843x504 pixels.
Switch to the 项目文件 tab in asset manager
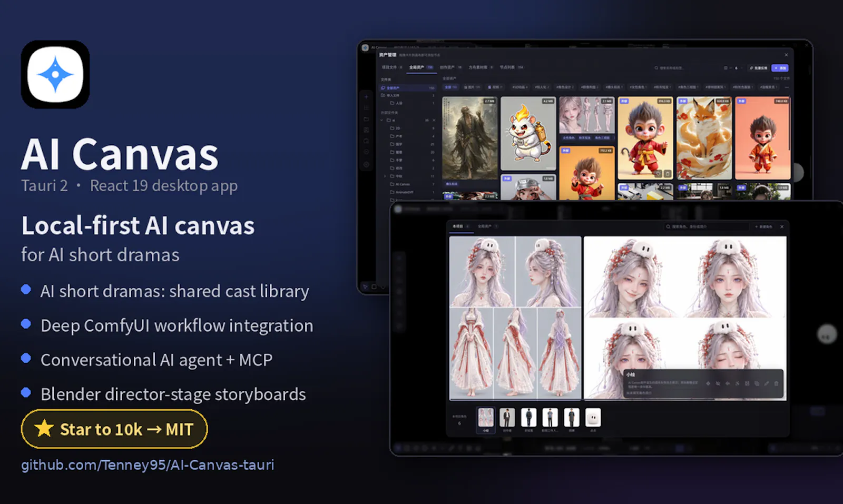point(392,67)
